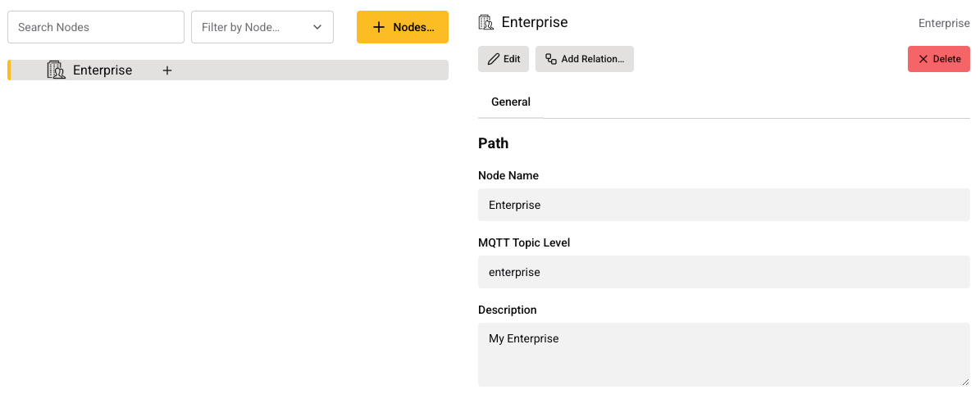This screenshot has width=980, height=394.
Task: Click the Description text area resize handle
Action: pyautogui.click(x=964, y=381)
